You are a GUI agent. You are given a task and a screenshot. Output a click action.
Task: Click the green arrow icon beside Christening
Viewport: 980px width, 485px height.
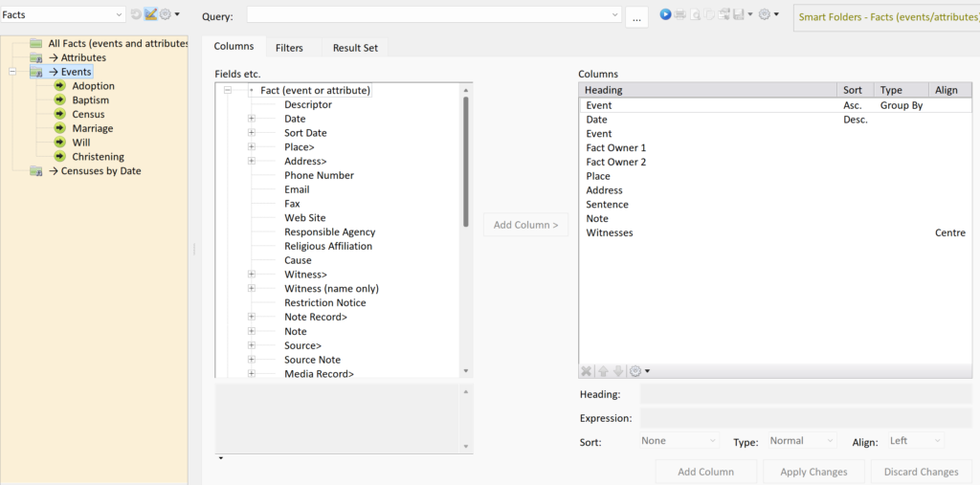(60, 156)
